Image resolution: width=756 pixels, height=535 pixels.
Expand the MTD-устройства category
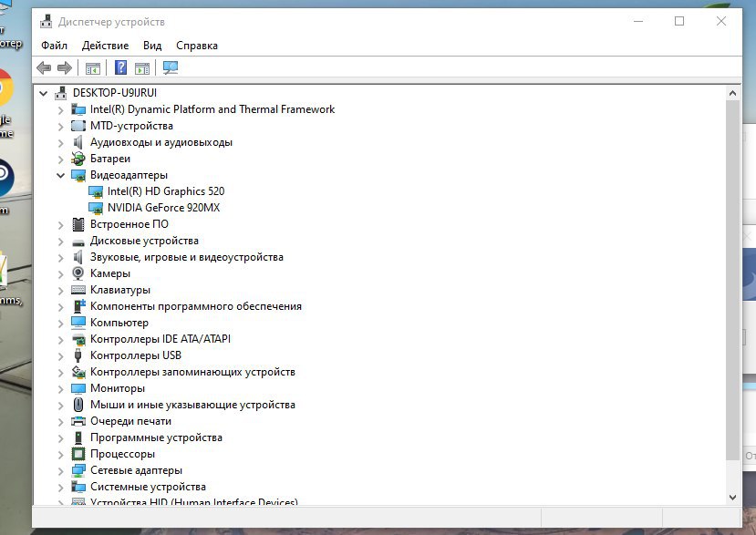[x=60, y=127]
